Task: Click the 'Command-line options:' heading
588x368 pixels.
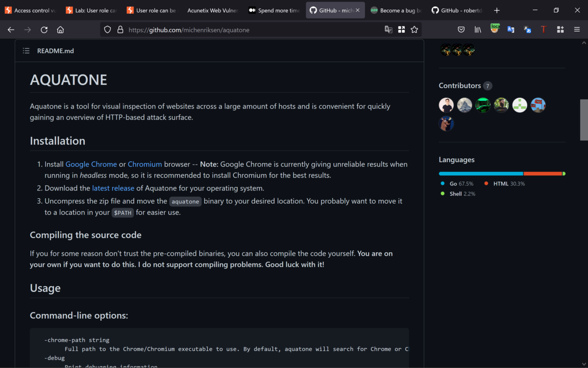Action: [x=79, y=315]
